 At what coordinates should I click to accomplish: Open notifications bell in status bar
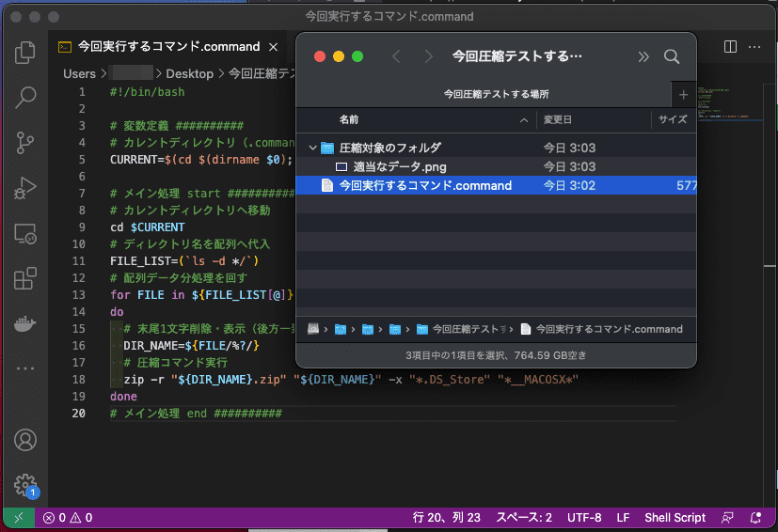755,518
